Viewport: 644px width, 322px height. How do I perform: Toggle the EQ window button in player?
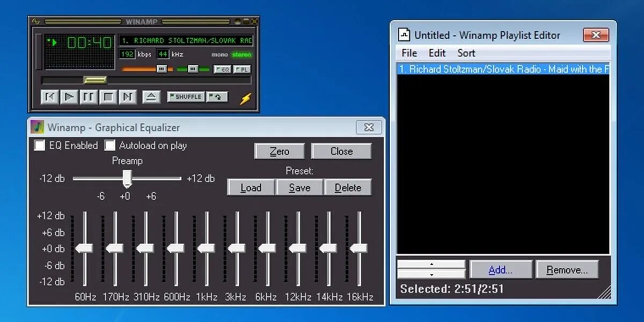click(222, 69)
